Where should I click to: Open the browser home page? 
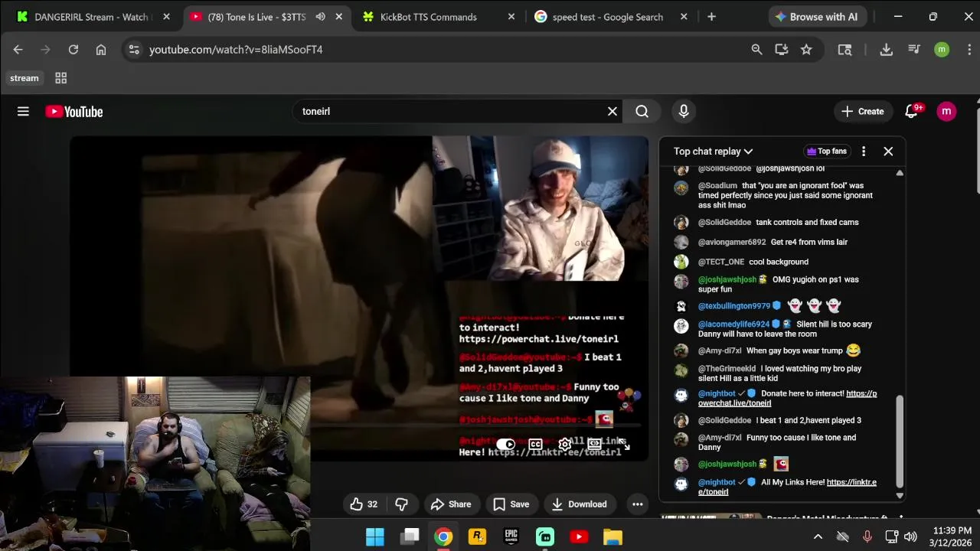100,50
